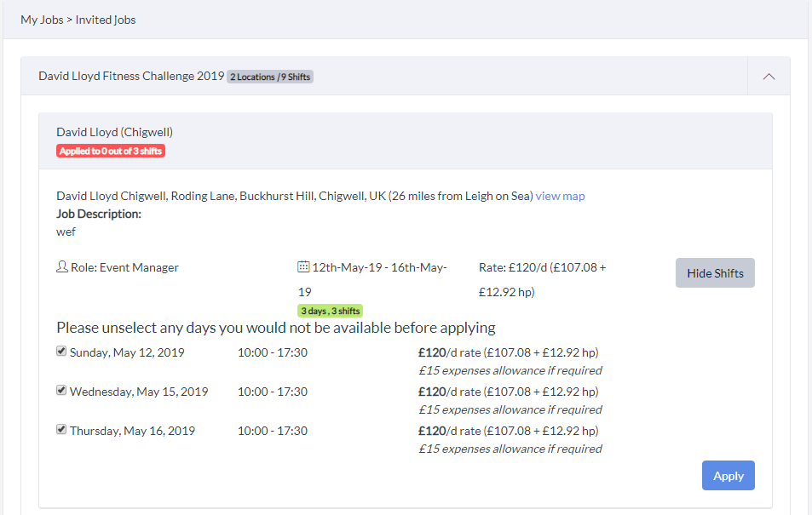Click the Wednesday £15 expenses allowance note

coord(510,409)
